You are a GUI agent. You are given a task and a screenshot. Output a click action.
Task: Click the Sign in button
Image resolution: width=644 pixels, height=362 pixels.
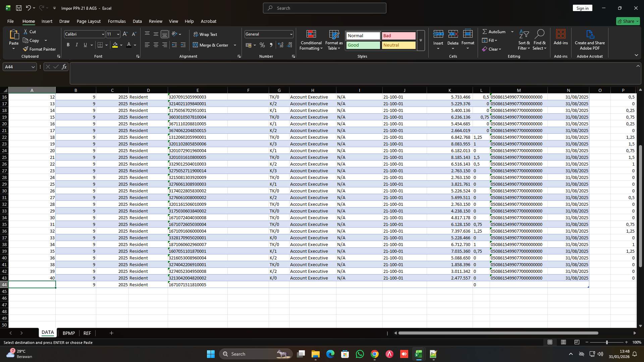[x=582, y=8]
